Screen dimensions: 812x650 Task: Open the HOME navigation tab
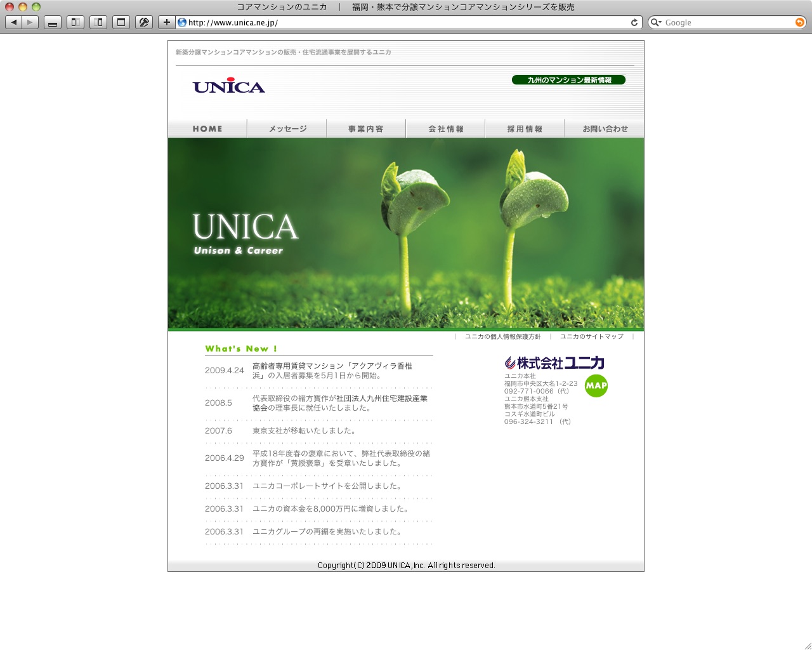click(x=207, y=129)
